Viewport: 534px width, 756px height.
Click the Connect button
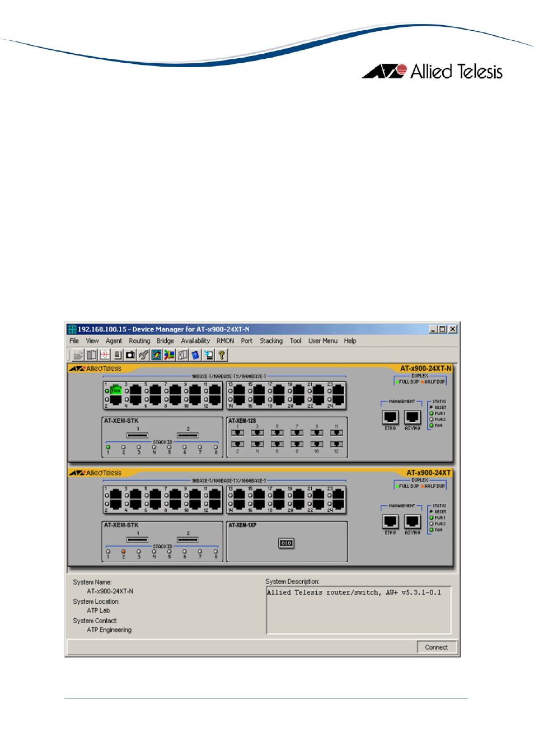437,647
